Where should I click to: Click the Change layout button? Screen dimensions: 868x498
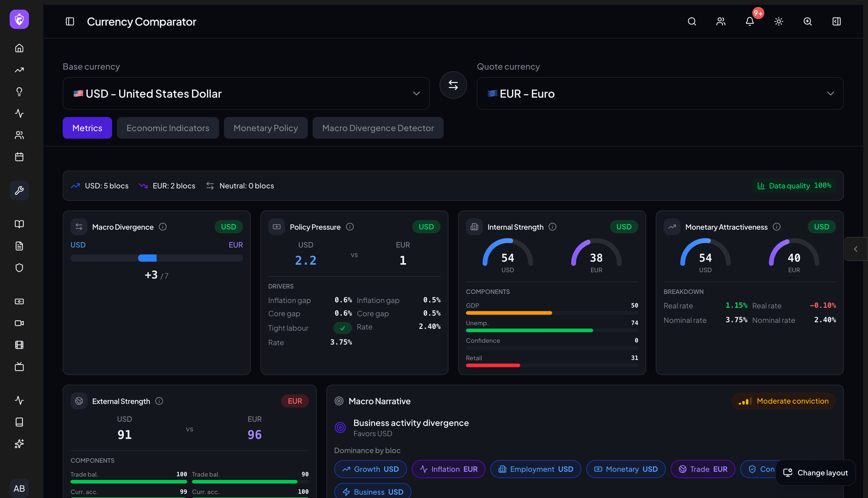(815, 473)
